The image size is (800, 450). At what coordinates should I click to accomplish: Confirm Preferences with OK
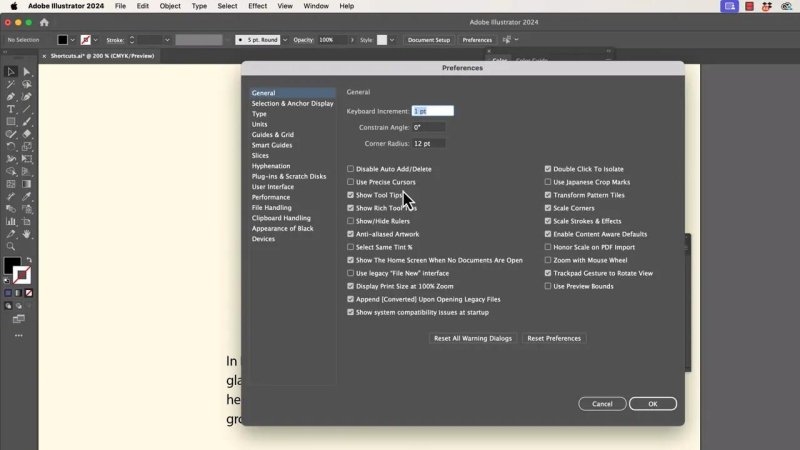point(653,404)
